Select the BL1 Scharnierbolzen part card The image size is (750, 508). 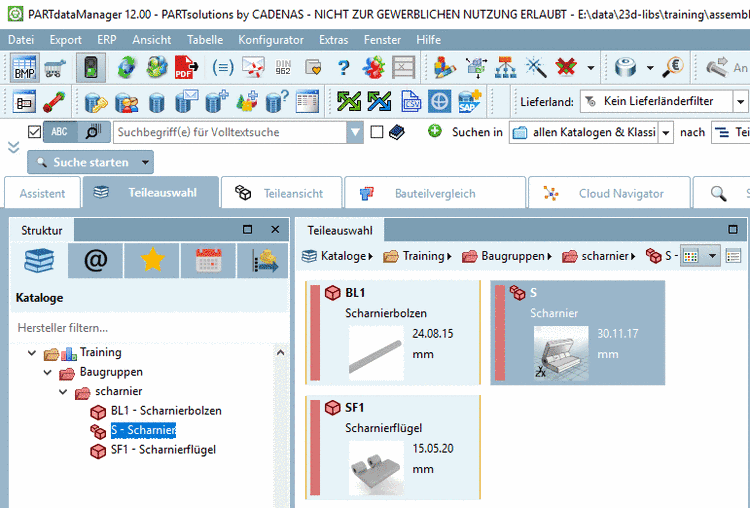(x=393, y=332)
